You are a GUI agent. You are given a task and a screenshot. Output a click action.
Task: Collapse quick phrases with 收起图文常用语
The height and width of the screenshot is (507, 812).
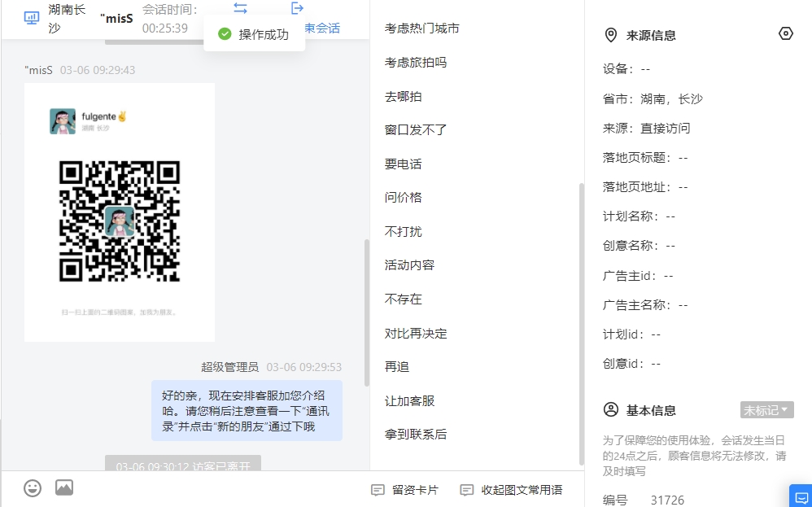(x=511, y=490)
